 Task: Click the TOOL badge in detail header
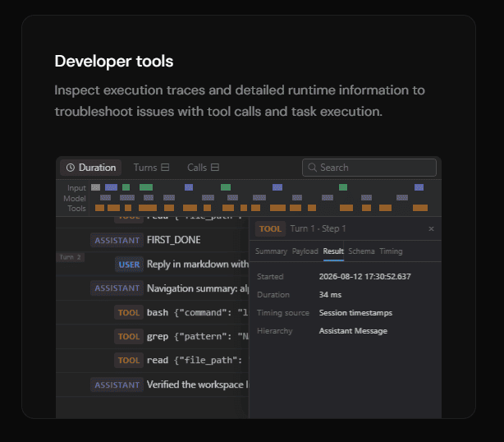tap(270, 228)
